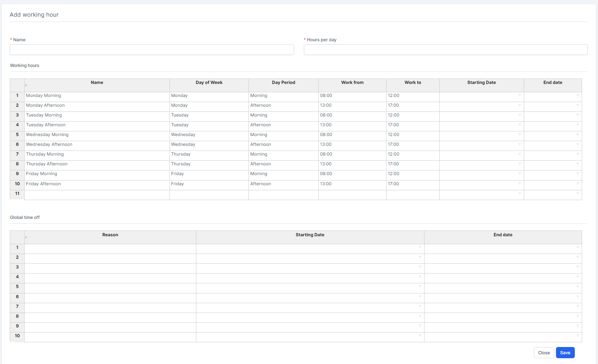Click the Name input field

point(152,50)
